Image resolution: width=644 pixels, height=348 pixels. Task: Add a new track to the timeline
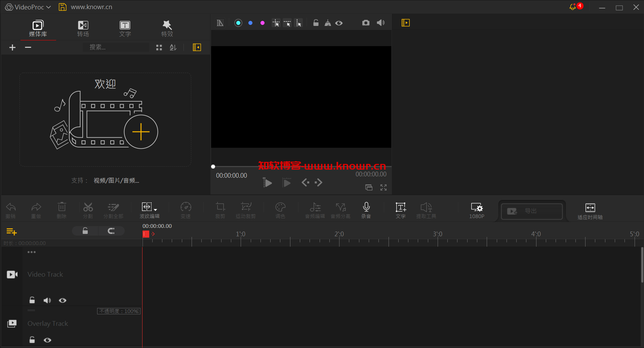coord(12,231)
